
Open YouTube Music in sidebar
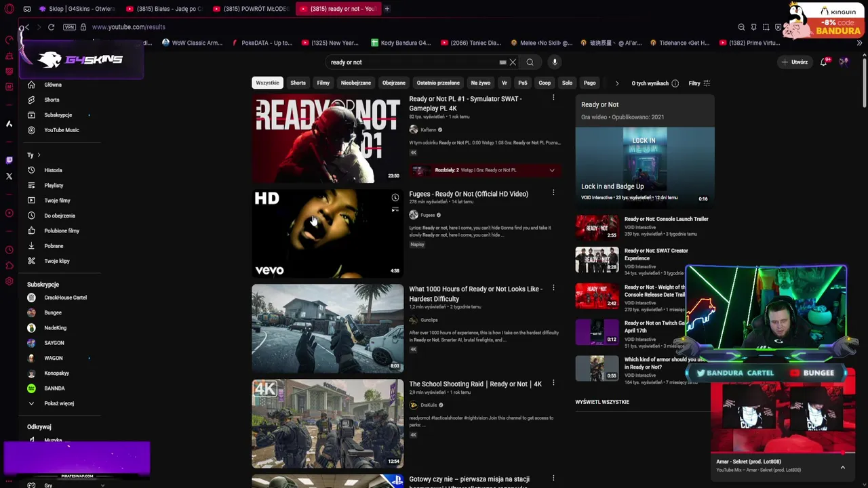[x=62, y=130]
